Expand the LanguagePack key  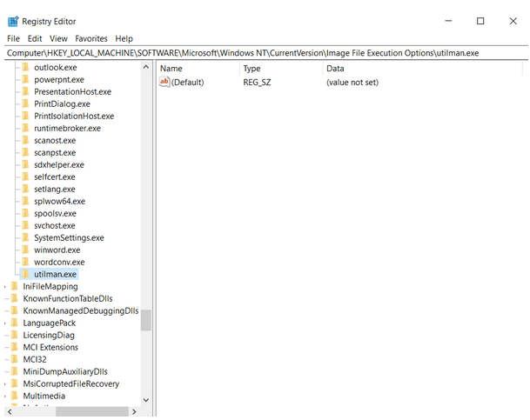tap(5, 323)
